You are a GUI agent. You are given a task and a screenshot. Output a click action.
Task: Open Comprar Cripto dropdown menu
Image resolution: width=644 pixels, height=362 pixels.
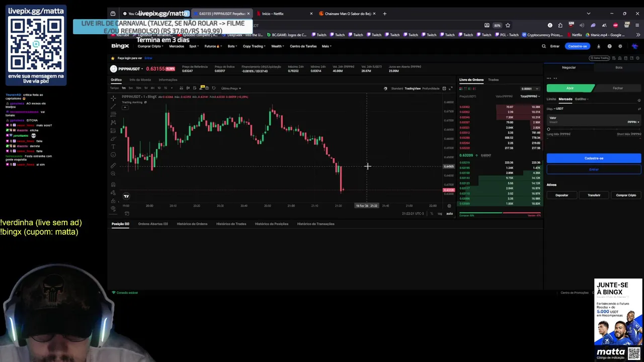coord(150,46)
